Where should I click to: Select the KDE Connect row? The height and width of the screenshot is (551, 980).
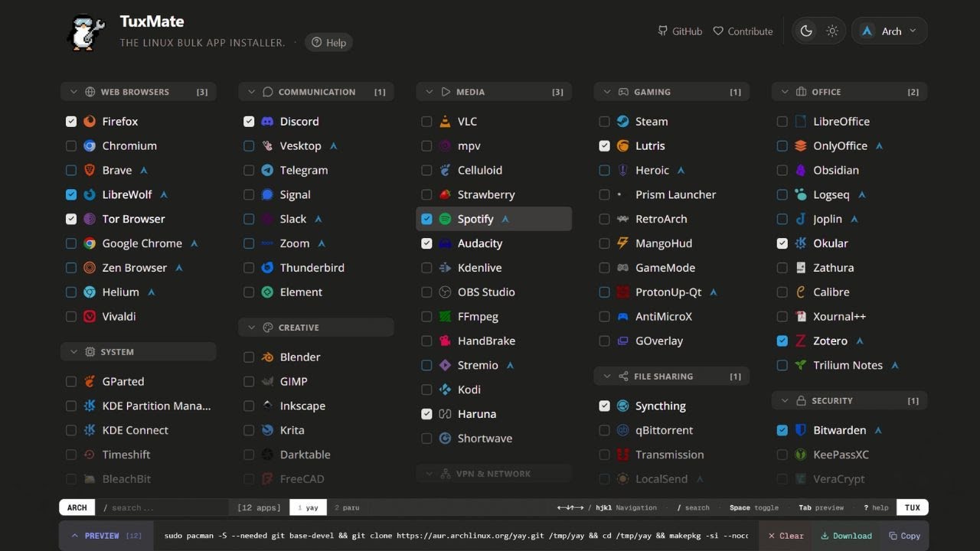tap(139, 431)
